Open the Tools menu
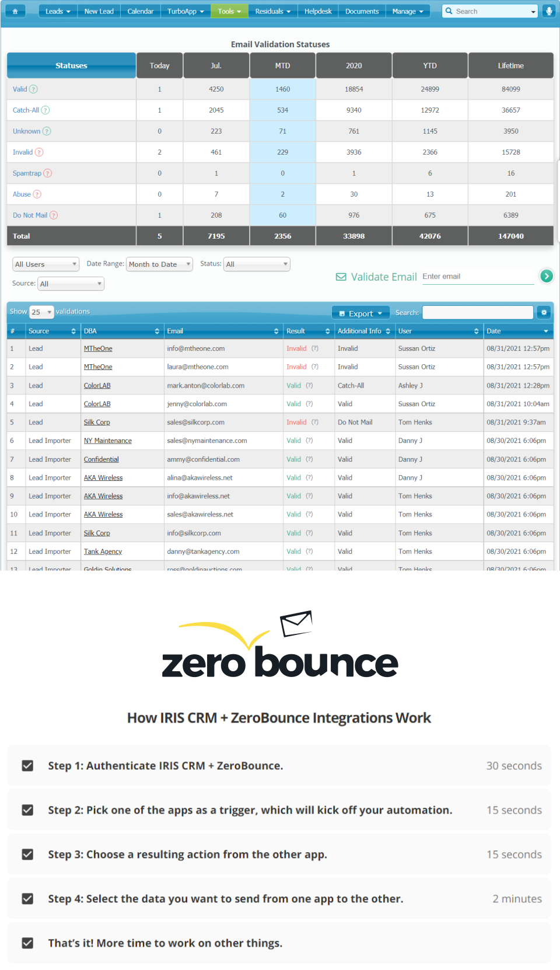Image resolution: width=560 pixels, height=970 pixels. [x=229, y=11]
